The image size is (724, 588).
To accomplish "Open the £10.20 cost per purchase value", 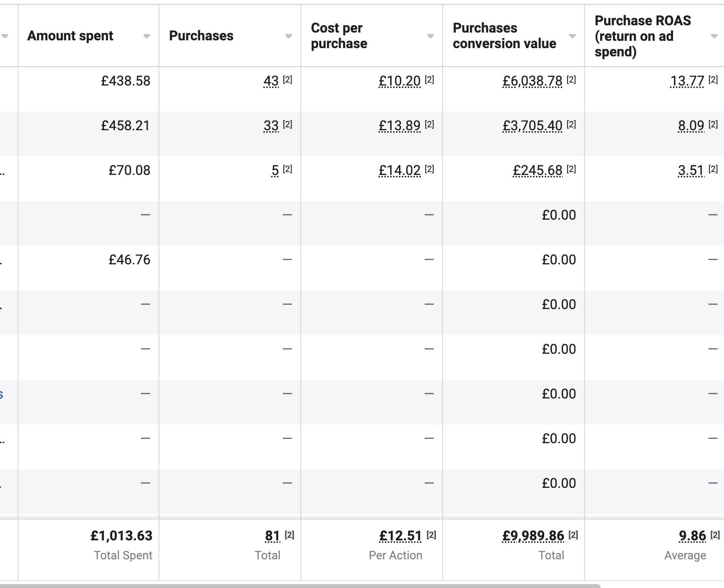I will pos(399,81).
